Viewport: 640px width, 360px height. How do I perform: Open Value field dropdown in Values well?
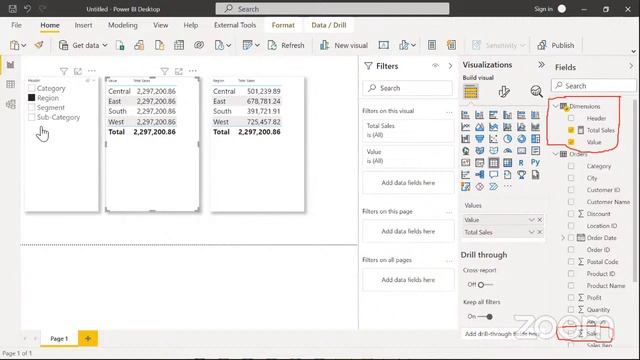click(531, 220)
